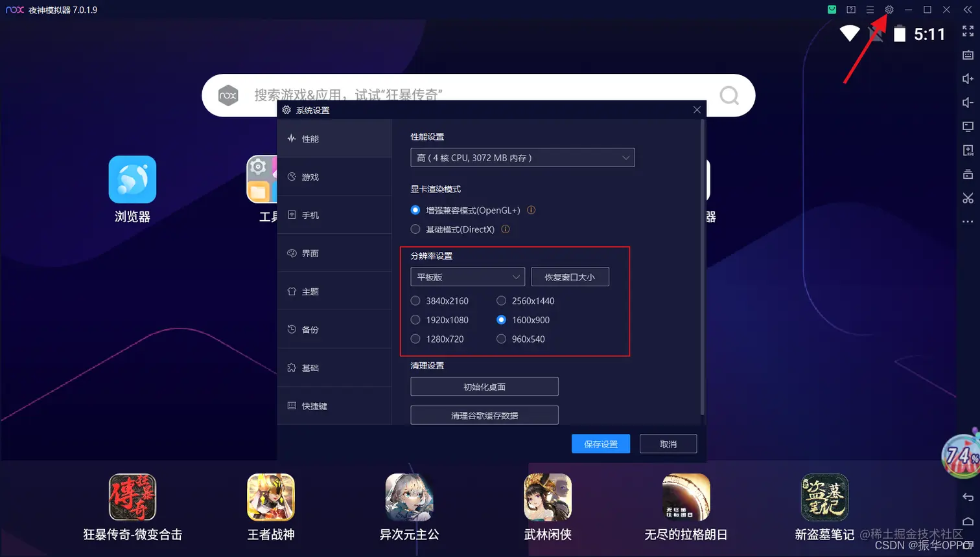Launch the 武林闲侠 game icon
The height and width of the screenshot is (557, 980).
[x=548, y=497]
